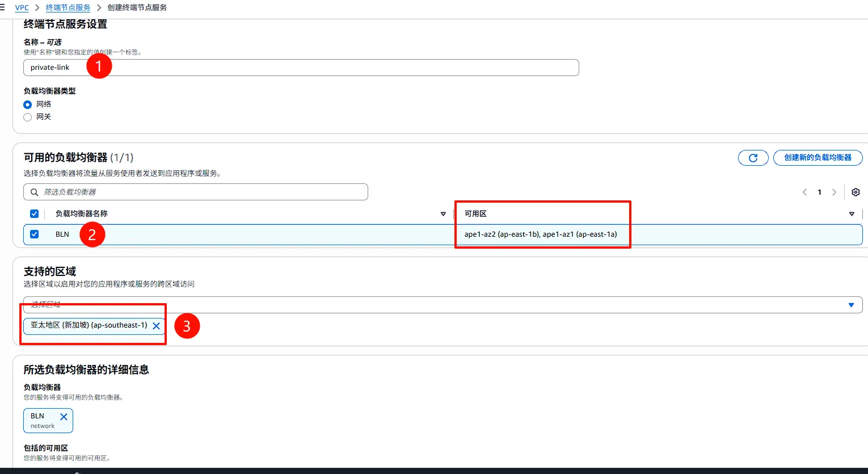Image resolution: width=868 pixels, height=474 pixels.
Task: Remove the BLN load balancer token
Action: click(64, 417)
